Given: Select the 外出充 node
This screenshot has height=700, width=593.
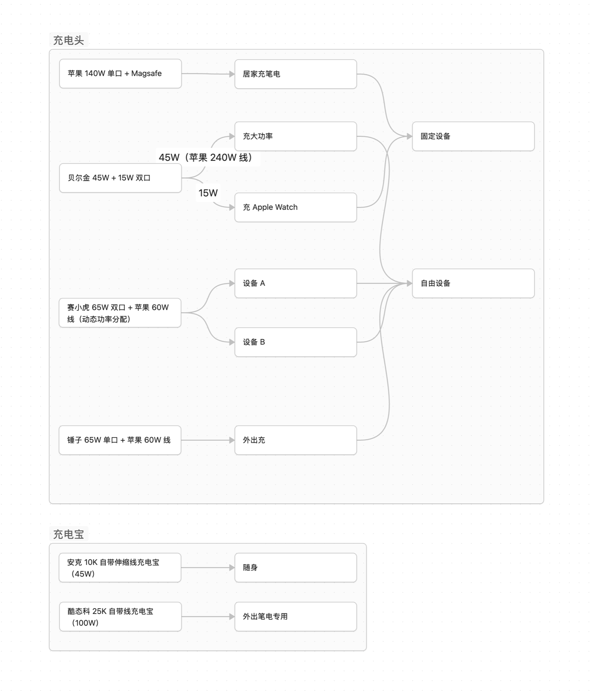Looking at the screenshot, I should [296, 440].
